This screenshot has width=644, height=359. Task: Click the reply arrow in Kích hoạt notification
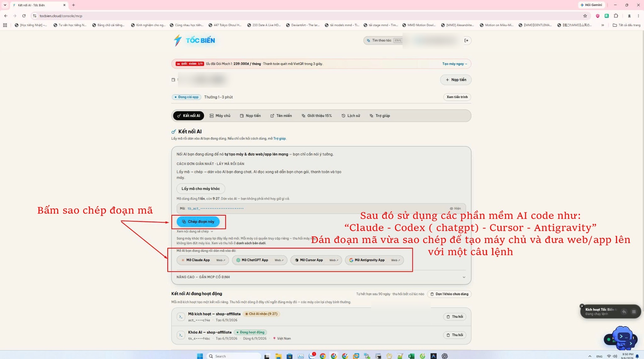pos(624,312)
